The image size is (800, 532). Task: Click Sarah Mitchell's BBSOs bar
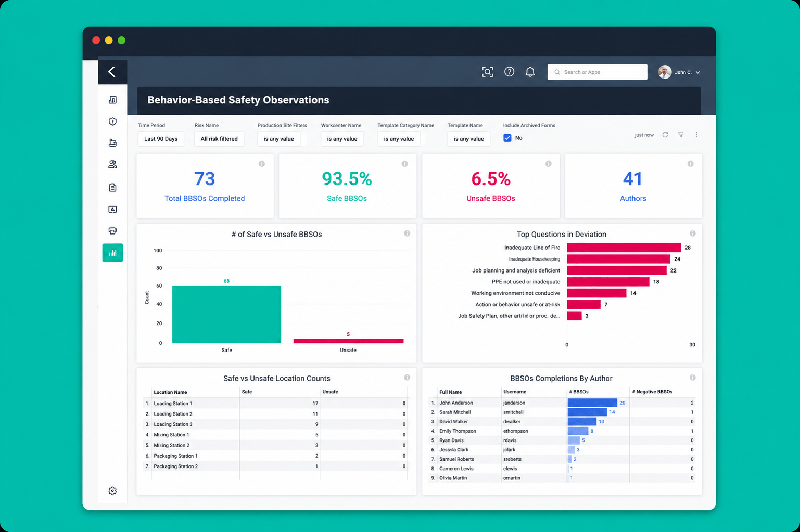coord(587,412)
